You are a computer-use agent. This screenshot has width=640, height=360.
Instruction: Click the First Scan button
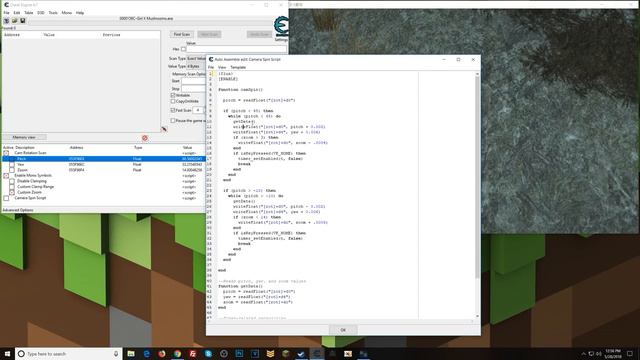click(x=182, y=34)
